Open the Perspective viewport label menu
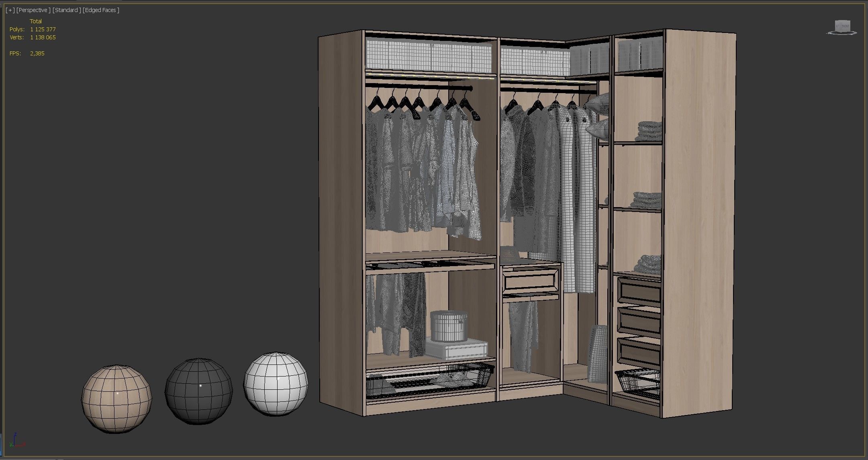 [33, 10]
